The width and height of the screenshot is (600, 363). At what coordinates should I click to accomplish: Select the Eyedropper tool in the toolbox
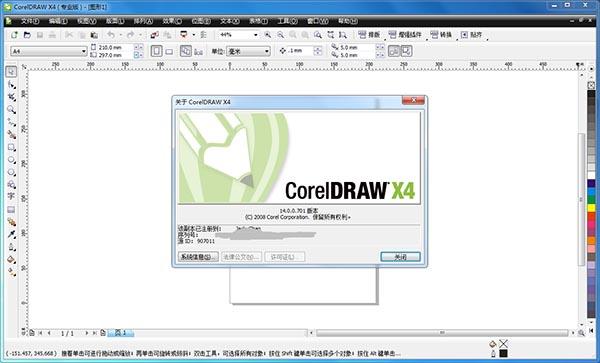pos(11,234)
